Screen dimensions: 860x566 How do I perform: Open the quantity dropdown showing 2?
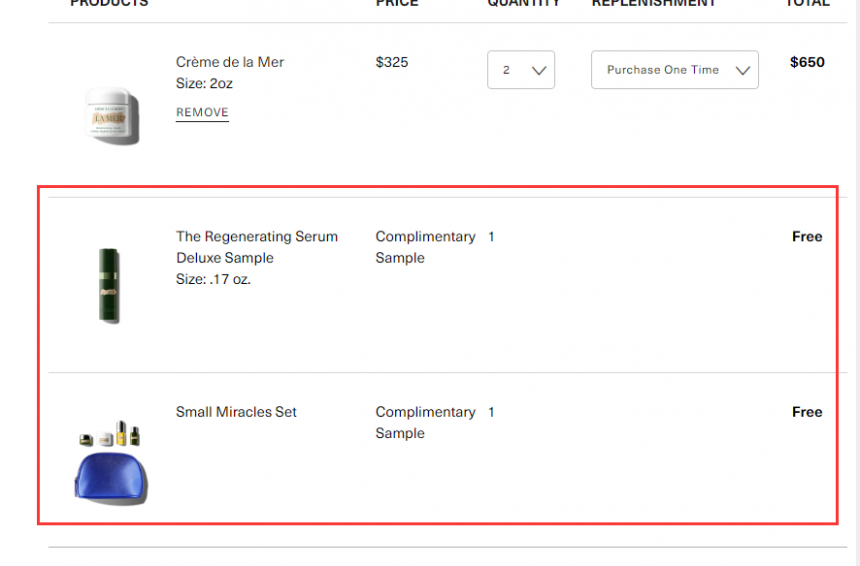[x=520, y=70]
